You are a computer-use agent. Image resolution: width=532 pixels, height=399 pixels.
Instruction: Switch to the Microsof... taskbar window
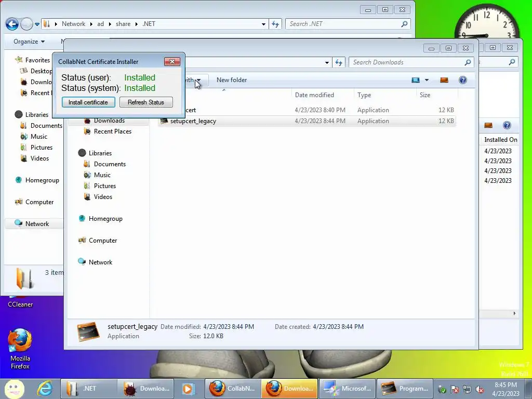point(347,389)
